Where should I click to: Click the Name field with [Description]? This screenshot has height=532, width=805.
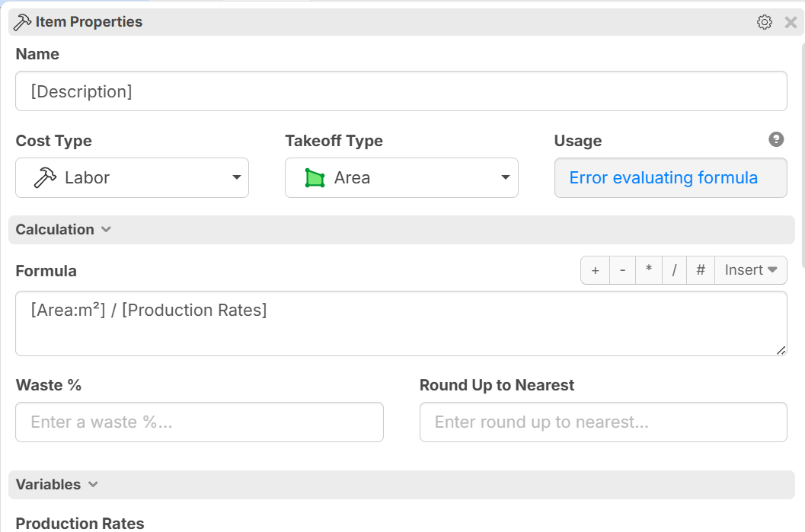click(401, 91)
